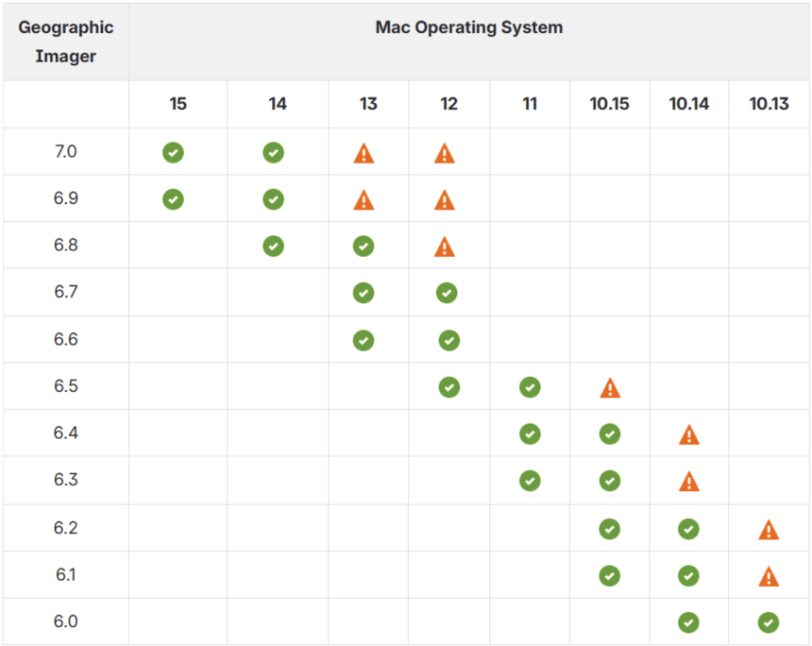812x646 pixels.
Task: Click the 10.14 column header
Action: click(688, 104)
